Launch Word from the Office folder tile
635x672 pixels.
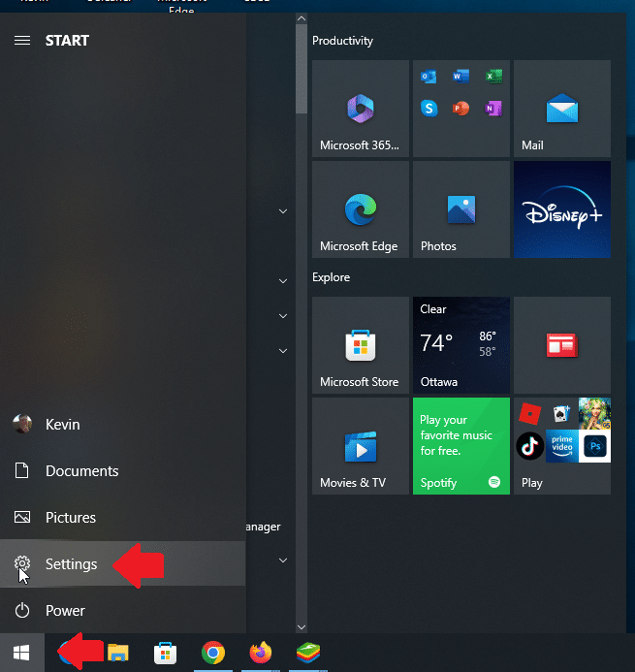pyautogui.click(x=461, y=77)
